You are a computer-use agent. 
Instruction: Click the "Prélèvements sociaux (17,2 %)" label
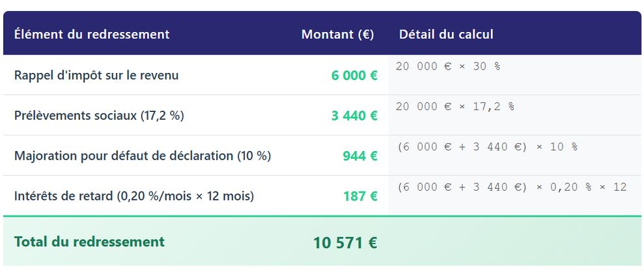99,116
